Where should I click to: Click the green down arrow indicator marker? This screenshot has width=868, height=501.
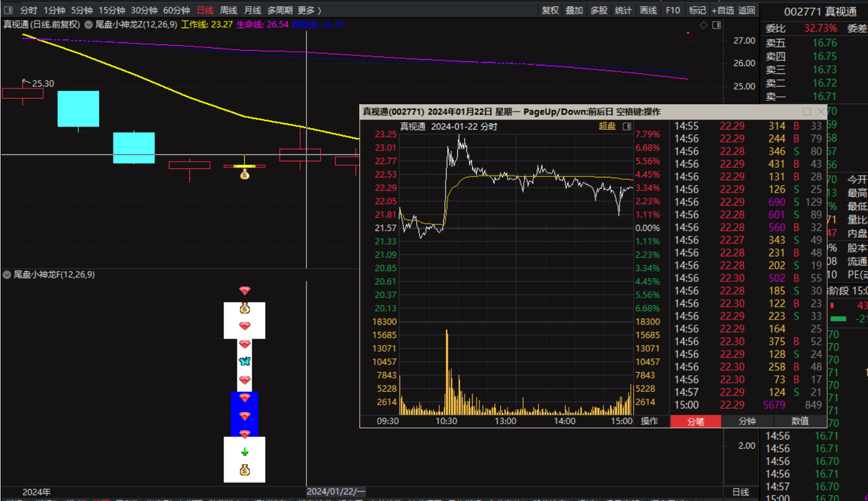244,452
